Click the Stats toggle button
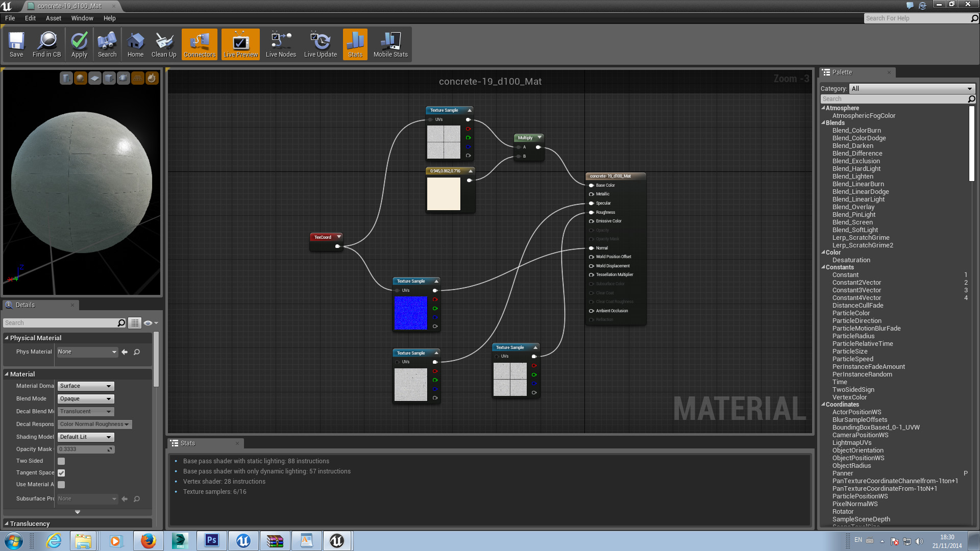Viewport: 980px width, 551px height. pos(355,44)
